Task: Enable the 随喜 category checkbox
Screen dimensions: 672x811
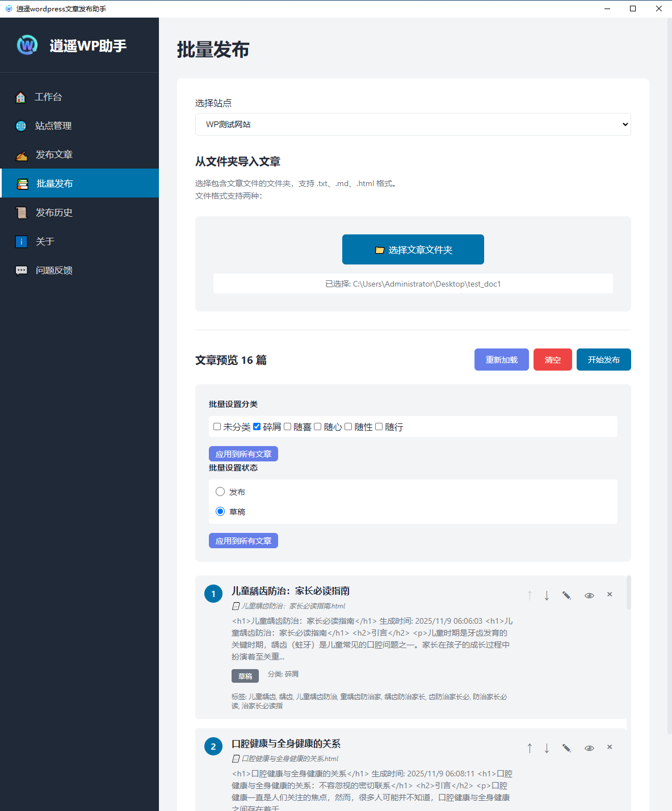Action: coord(288,427)
